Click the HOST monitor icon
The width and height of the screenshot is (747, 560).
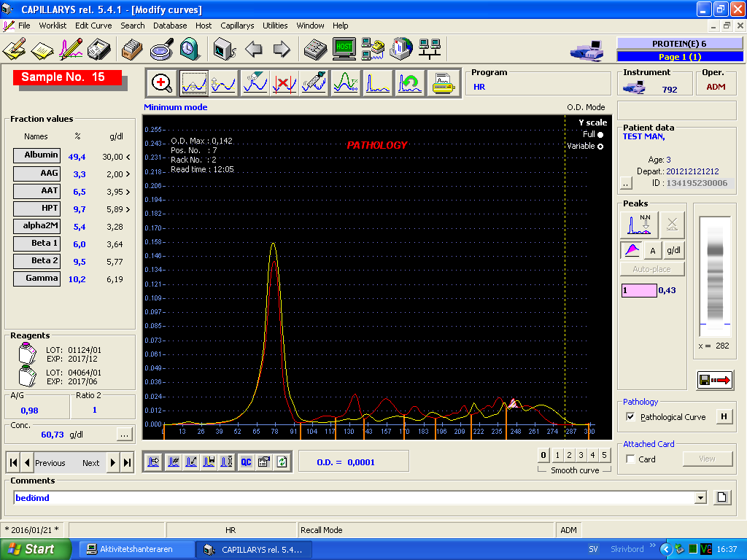(x=344, y=49)
